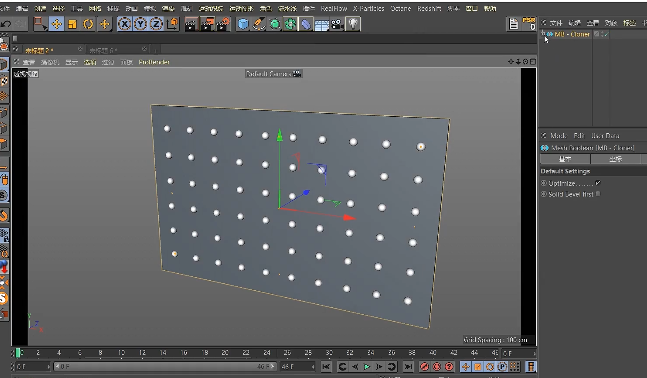Click viewport zoom camera arrow icon
Image resolution: width=647 pixels, height=378 pixels.
pyautogui.click(x=518, y=61)
